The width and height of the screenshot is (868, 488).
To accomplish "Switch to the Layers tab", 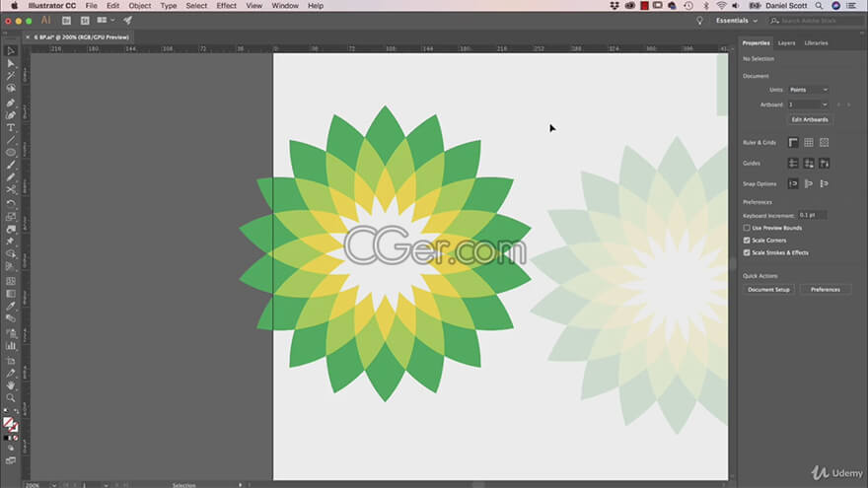I will [786, 43].
